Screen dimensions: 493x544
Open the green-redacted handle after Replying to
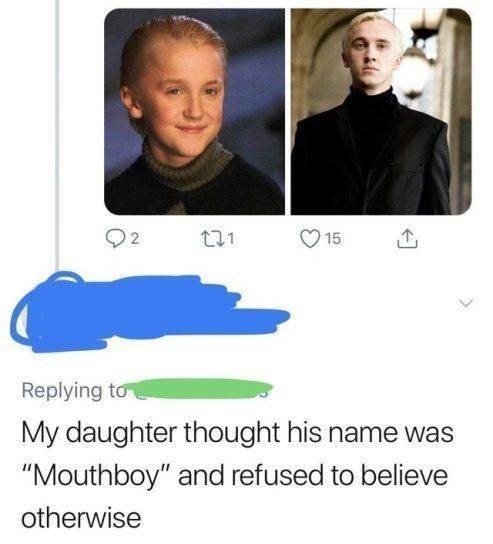pos(199,389)
